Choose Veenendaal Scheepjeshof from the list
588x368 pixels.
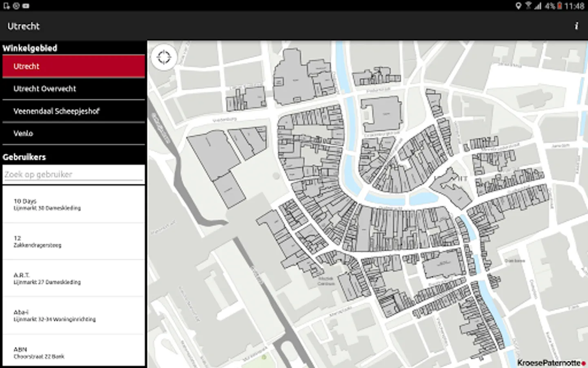tap(73, 111)
